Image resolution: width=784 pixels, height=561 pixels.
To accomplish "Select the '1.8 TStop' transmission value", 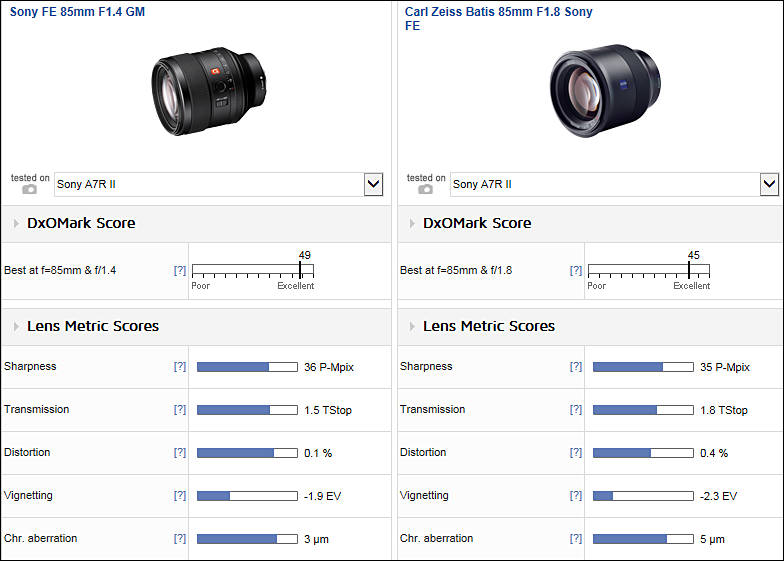I will [724, 410].
